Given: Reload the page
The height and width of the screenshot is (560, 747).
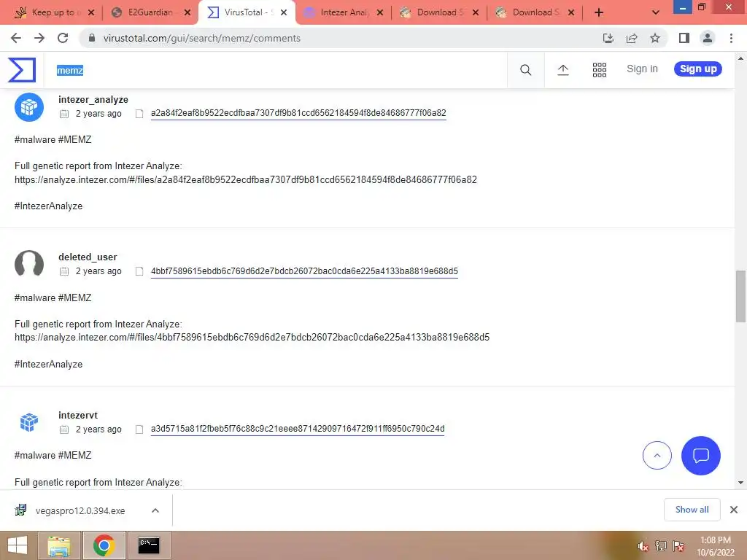Looking at the screenshot, I should click(63, 38).
